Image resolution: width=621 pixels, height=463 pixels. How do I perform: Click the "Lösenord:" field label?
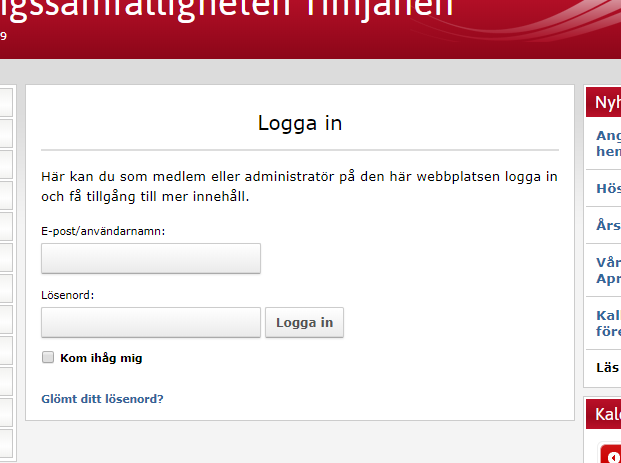coord(68,295)
